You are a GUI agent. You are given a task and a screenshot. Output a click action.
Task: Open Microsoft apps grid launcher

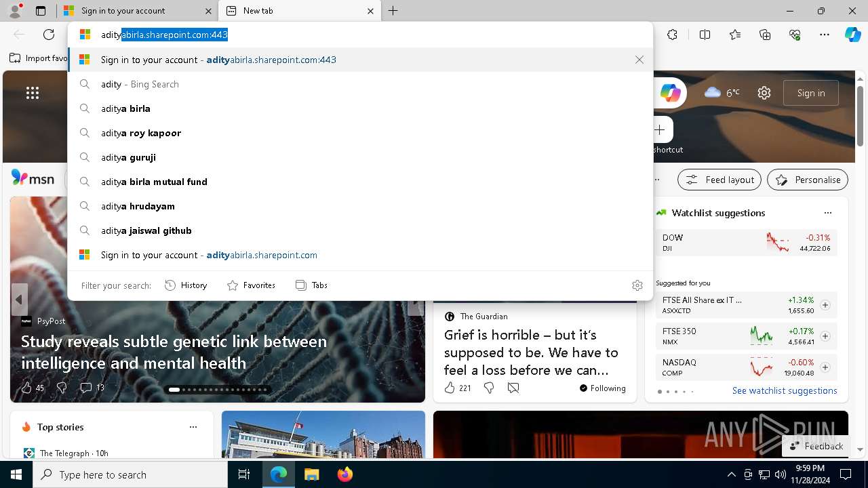point(33,93)
